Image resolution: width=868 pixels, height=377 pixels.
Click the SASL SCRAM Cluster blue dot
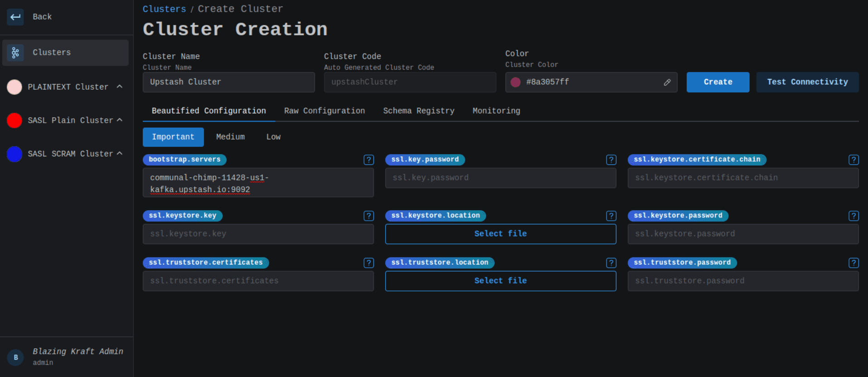(x=15, y=154)
